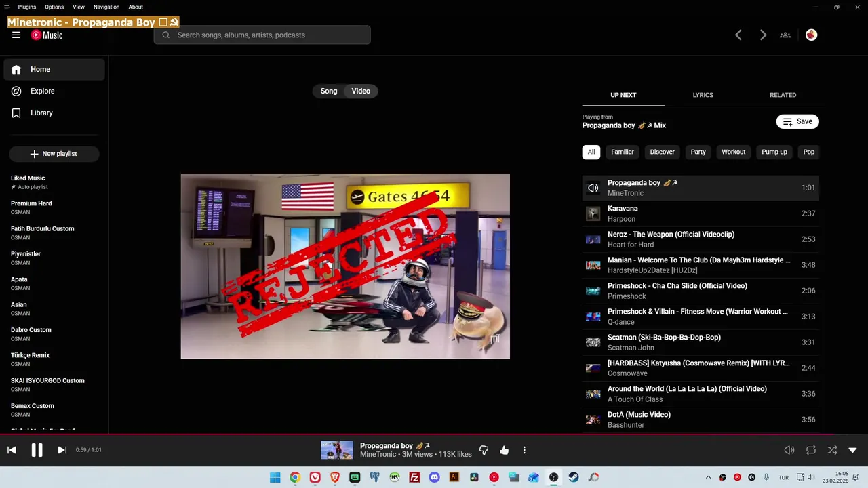Open the Liked Music auto playlist

(54, 182)
